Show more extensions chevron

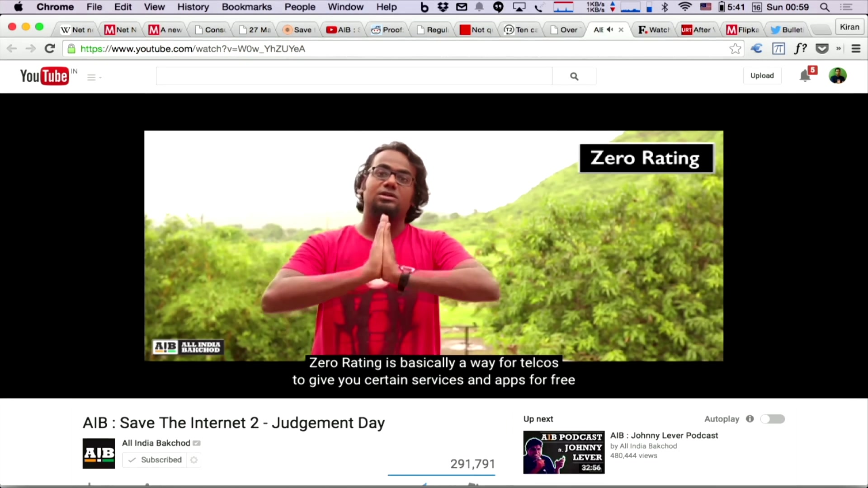(839, 48)
